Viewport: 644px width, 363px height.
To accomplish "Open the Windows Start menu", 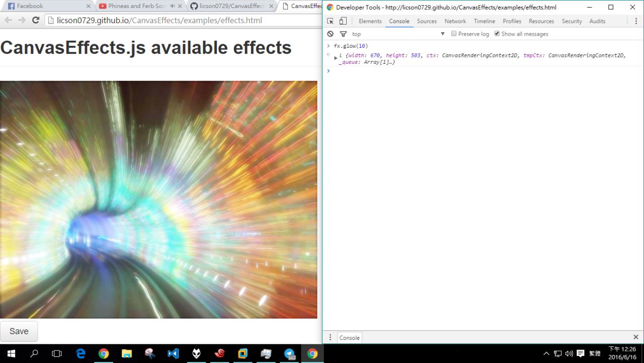I will point(11,353).
